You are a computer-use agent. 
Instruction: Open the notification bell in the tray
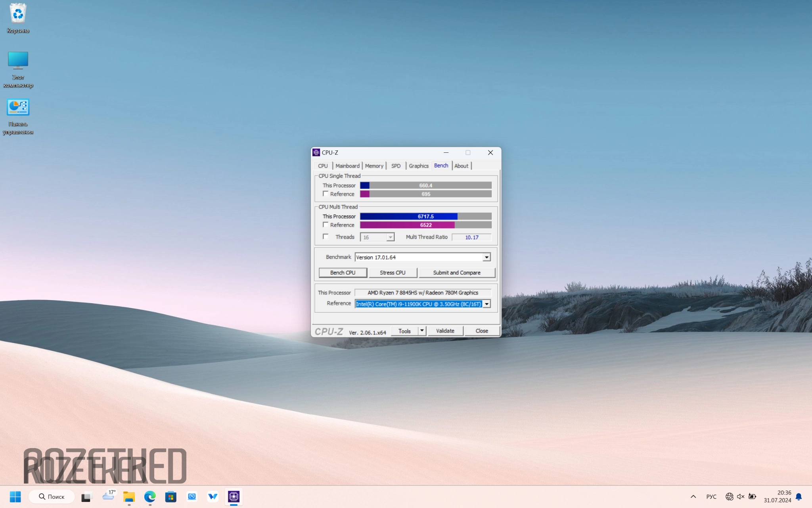pos(799,496)
